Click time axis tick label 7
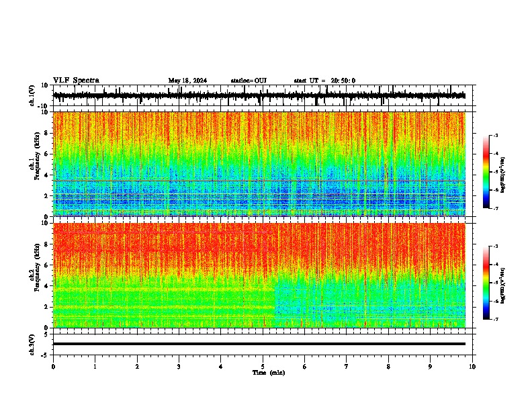This screenshot has width=532, height=411. [x=347, y=367]
